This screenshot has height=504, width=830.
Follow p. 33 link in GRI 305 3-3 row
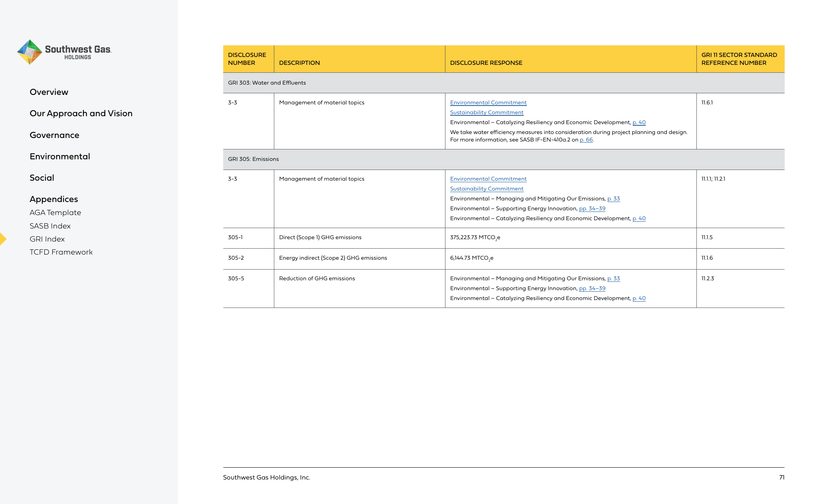pyautogui.click(x=613, y=199)
